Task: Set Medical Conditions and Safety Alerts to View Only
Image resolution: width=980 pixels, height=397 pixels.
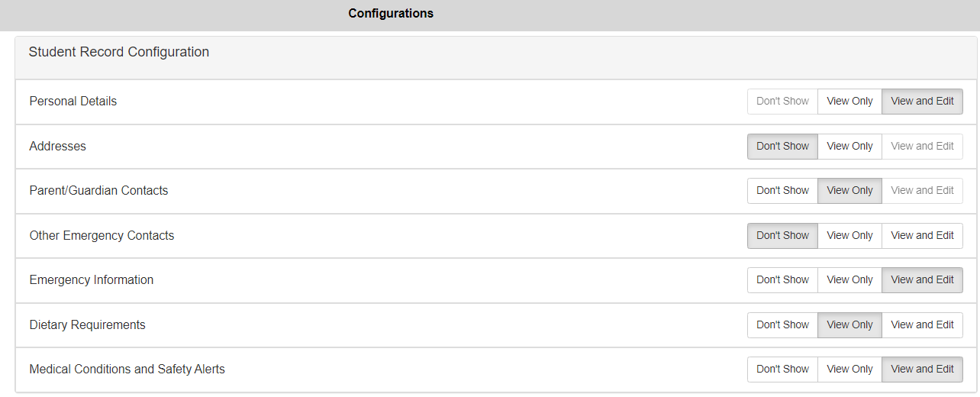Action: (849, 370)
